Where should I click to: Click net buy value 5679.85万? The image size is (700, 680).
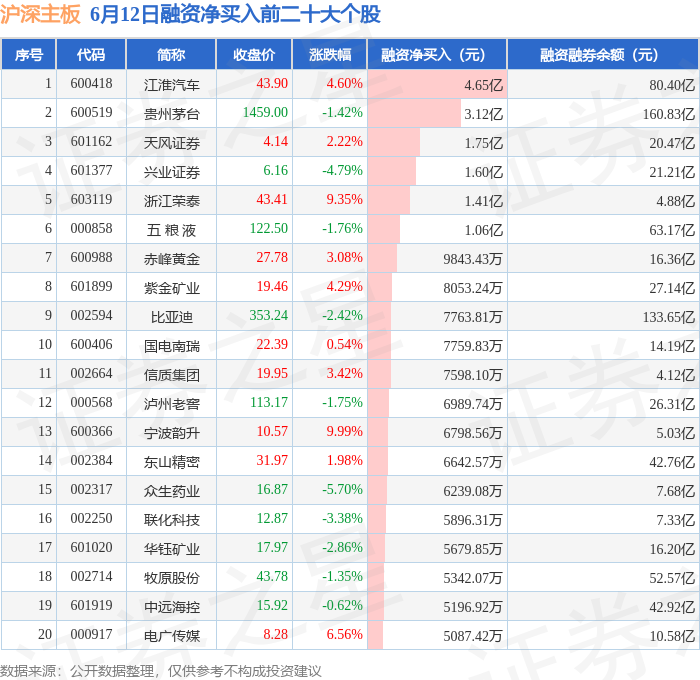point(473,549)
